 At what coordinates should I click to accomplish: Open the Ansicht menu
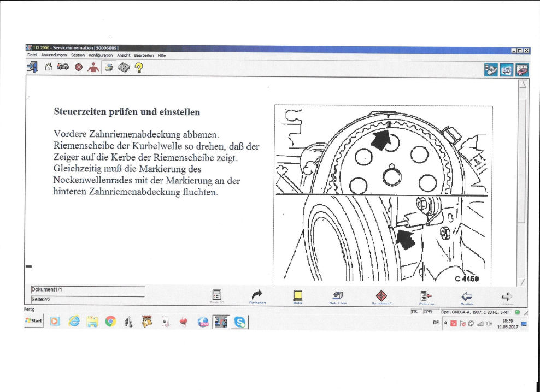click(x=124, y=55)
